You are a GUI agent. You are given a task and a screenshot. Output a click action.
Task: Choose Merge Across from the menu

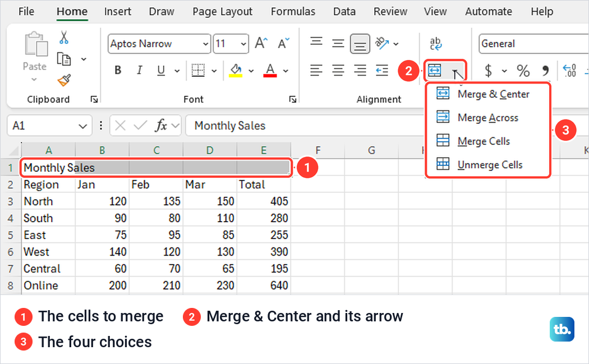point(489,117)
